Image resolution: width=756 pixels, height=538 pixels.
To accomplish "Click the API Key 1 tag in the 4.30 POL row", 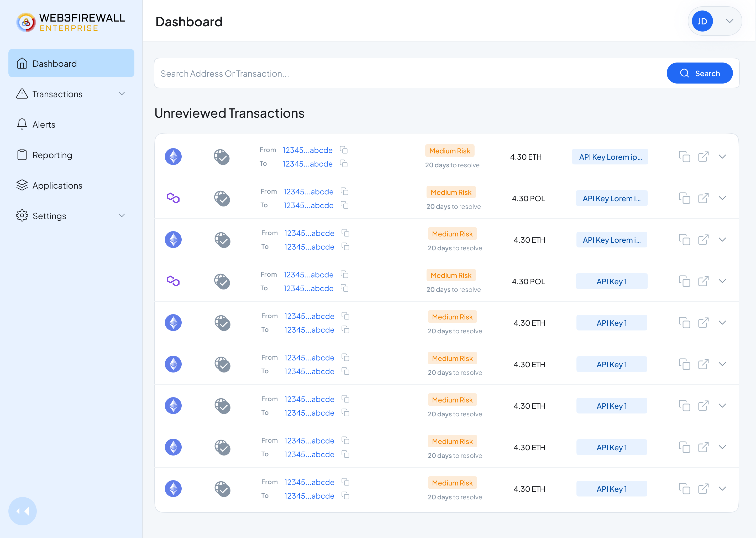I will (x=611, y=281).
